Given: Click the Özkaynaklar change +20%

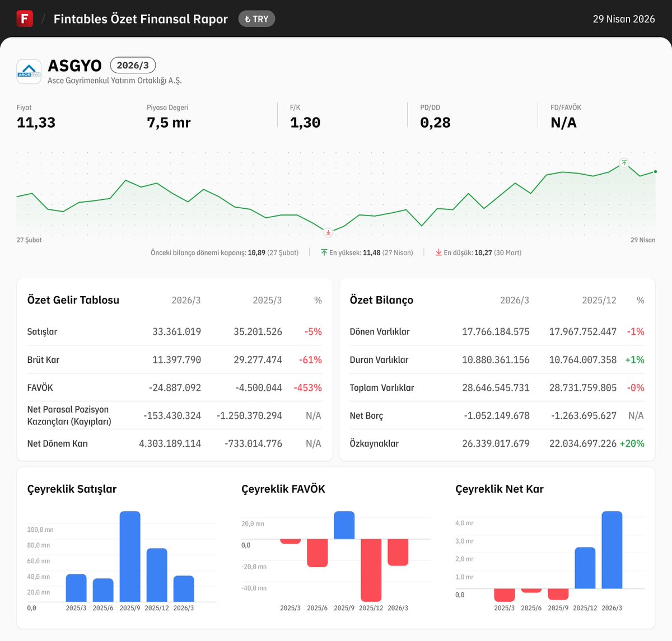Looking at the screenshot, I should tap(632, 443).
